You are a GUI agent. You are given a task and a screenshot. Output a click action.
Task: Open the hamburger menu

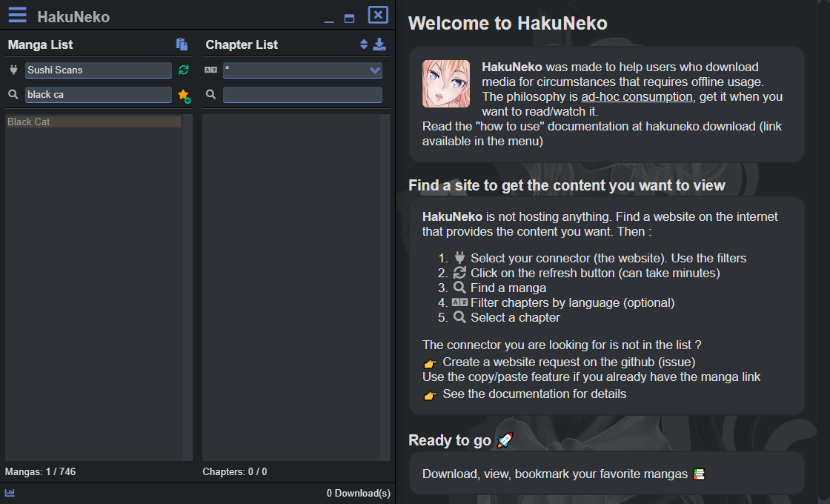tap(16, 15)
